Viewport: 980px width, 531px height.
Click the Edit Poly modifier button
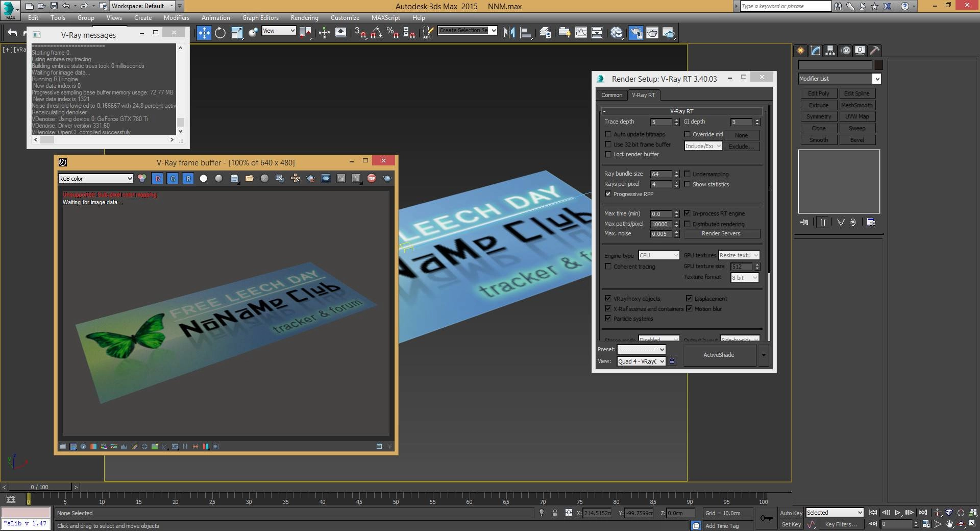[818, 93]
